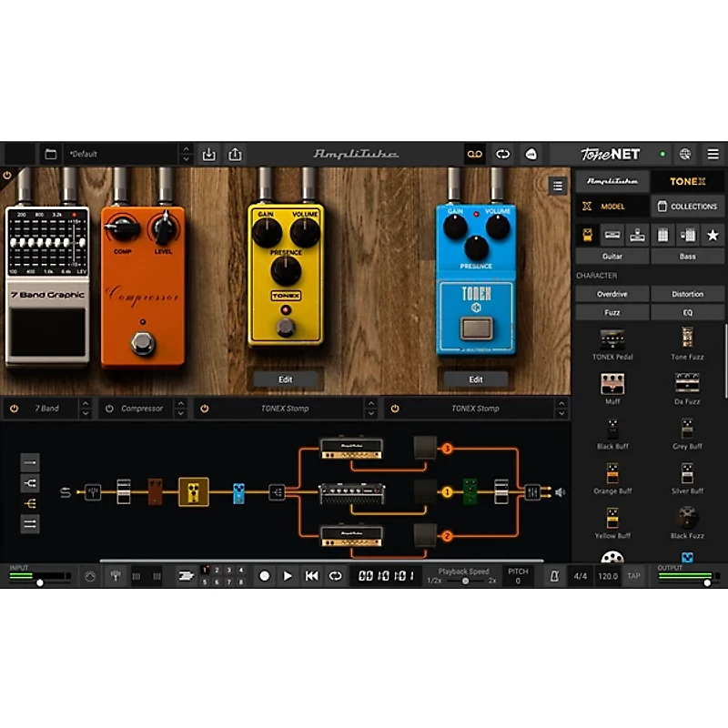Screen dimensions: 728x728
Task: Select the MODEL tab
Action: [x=612, y=207]
